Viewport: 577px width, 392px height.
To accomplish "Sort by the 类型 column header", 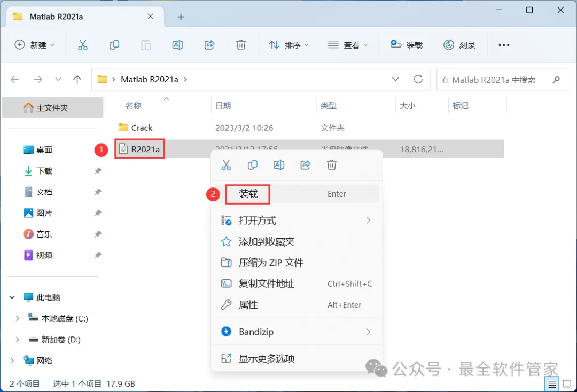I will pyautogui.click(x=328, y=106).
